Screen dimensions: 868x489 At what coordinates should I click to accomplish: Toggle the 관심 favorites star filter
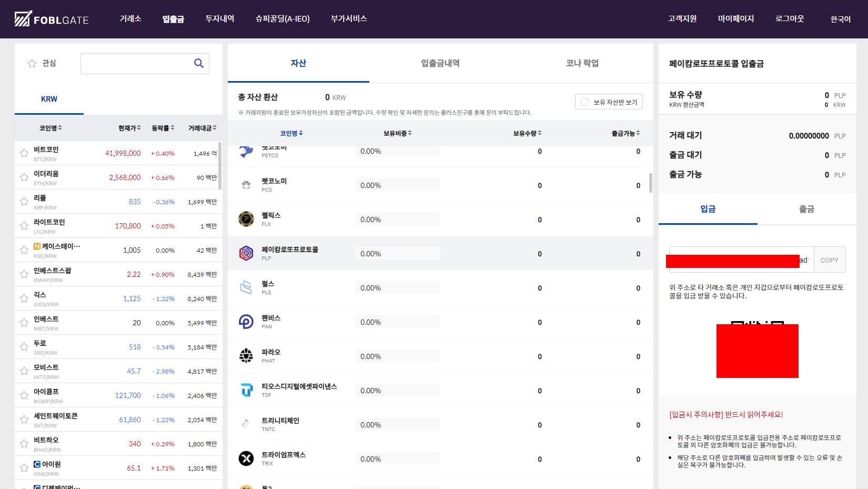pyautogui.click(x=32, y=63)
